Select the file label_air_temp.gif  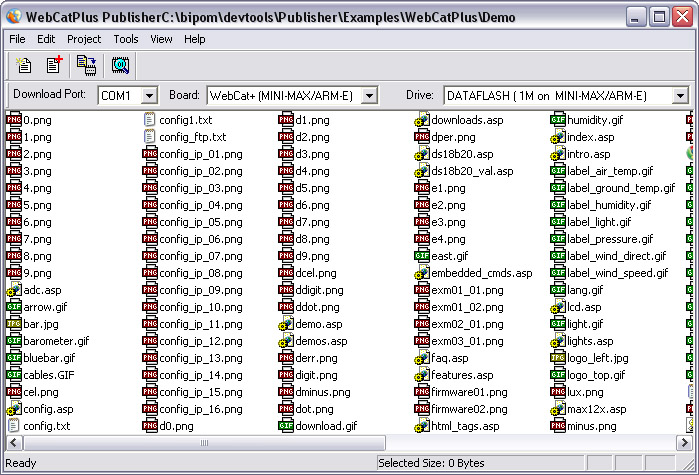(x=610, y=171)
